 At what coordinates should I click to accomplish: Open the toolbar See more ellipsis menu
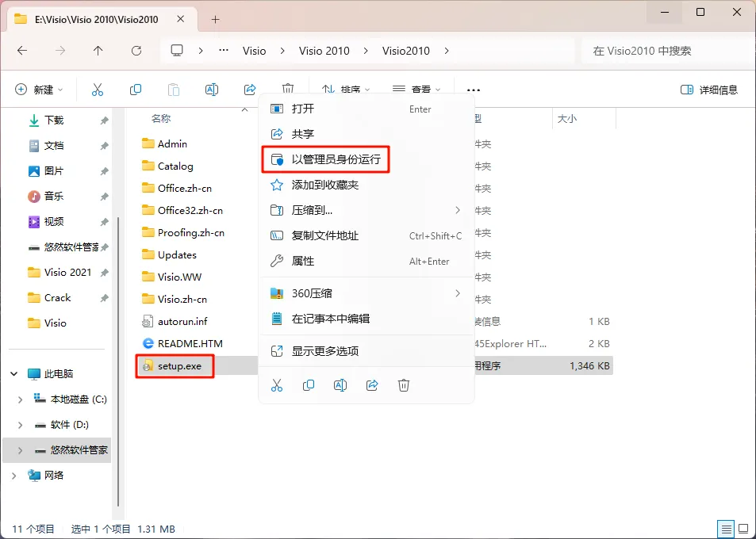click(474, 90)
